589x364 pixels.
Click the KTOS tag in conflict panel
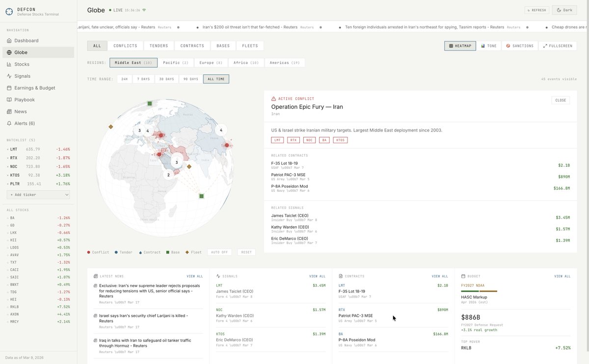pyautogui.click(x=340, y=140)
